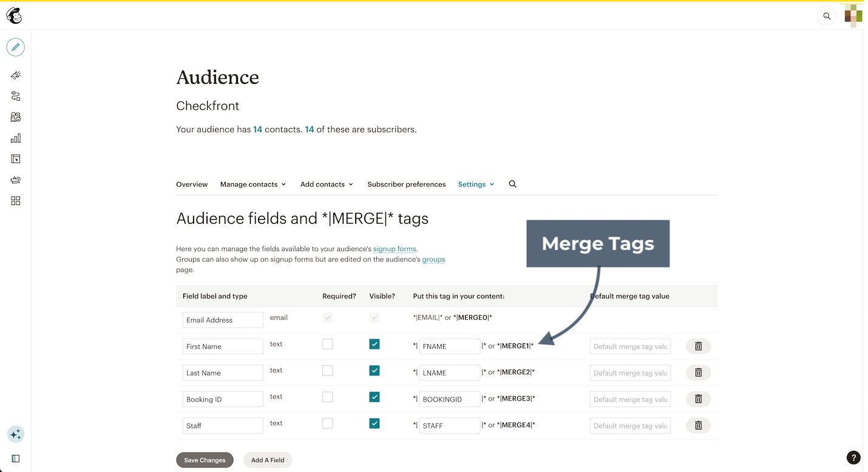The image size is (868, 472).
Task: Open Content icon in sidebar
Action: click(x=16, y=180)
